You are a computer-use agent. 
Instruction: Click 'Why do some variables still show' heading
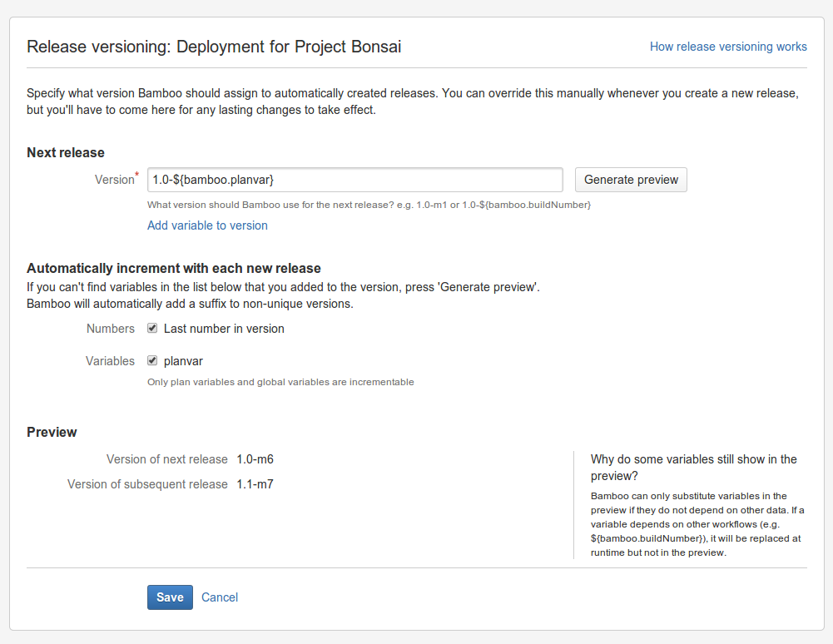694,468
